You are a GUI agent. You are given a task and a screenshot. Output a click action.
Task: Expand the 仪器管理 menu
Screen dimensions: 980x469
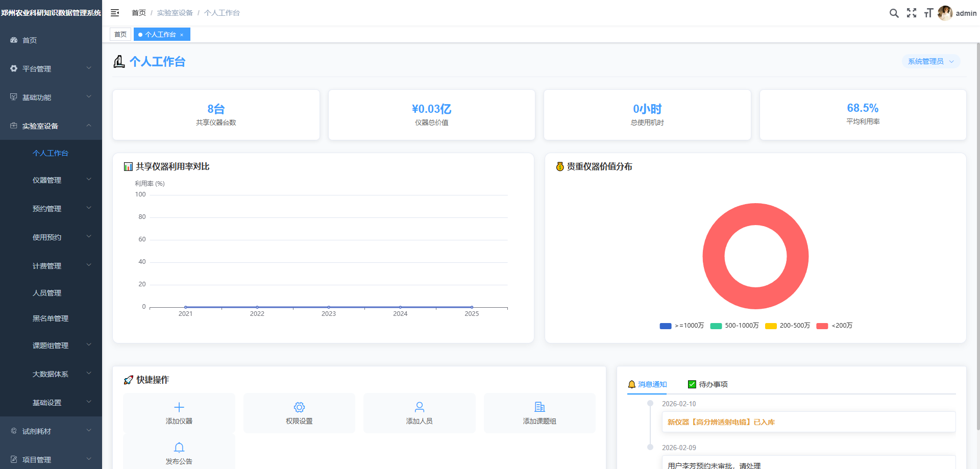click(47, 180)
